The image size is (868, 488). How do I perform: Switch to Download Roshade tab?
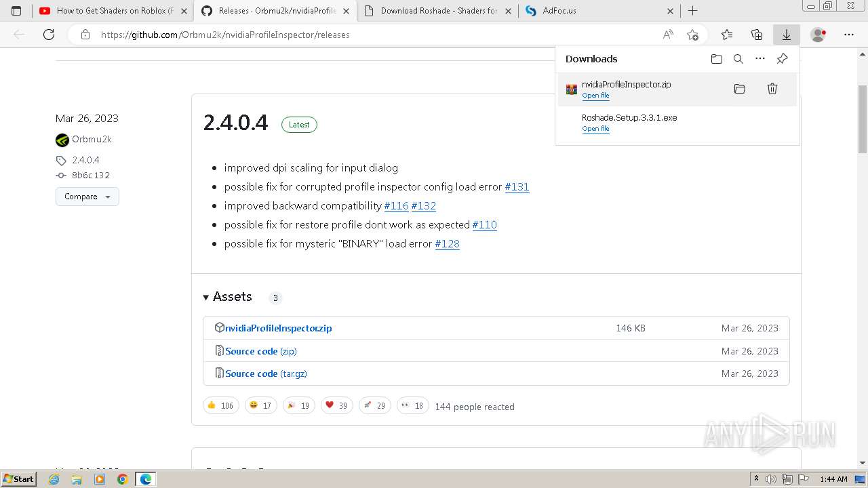[437, 11]
